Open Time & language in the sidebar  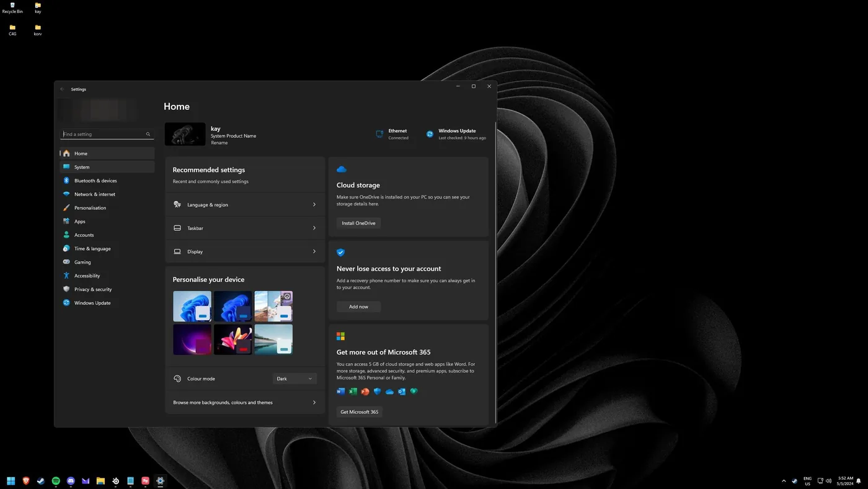coord(107,249)
